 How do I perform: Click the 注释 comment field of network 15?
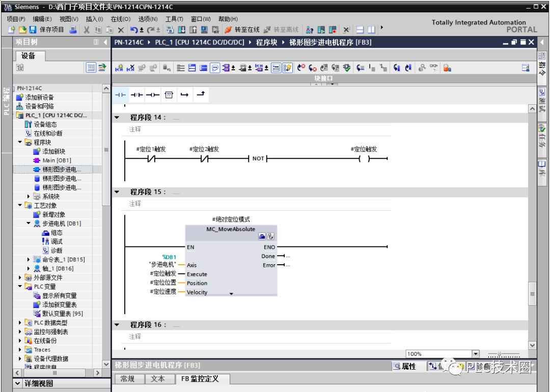coord(260,204)
